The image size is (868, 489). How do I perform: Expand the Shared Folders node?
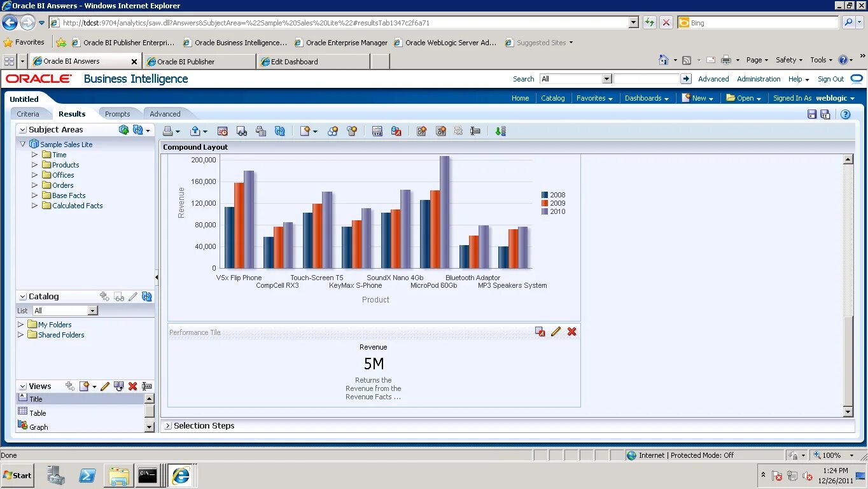coord(21,335)
